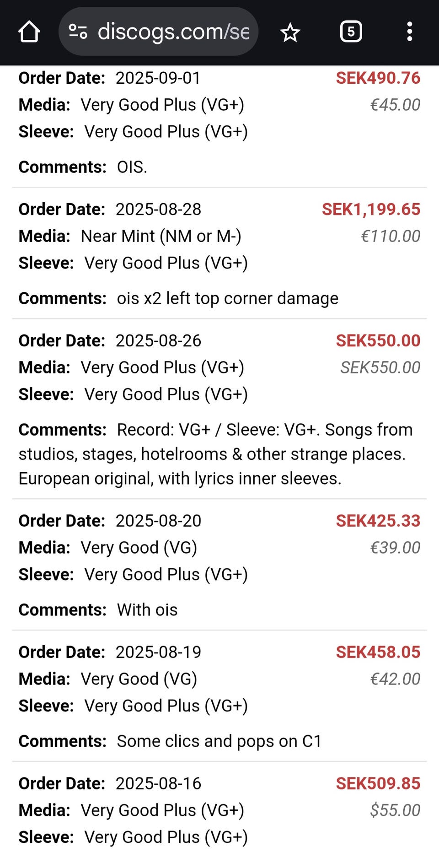Click the SEK1,199.65 sale price
The height and width of the screenshot is (868, 439).
coord(371,209)
